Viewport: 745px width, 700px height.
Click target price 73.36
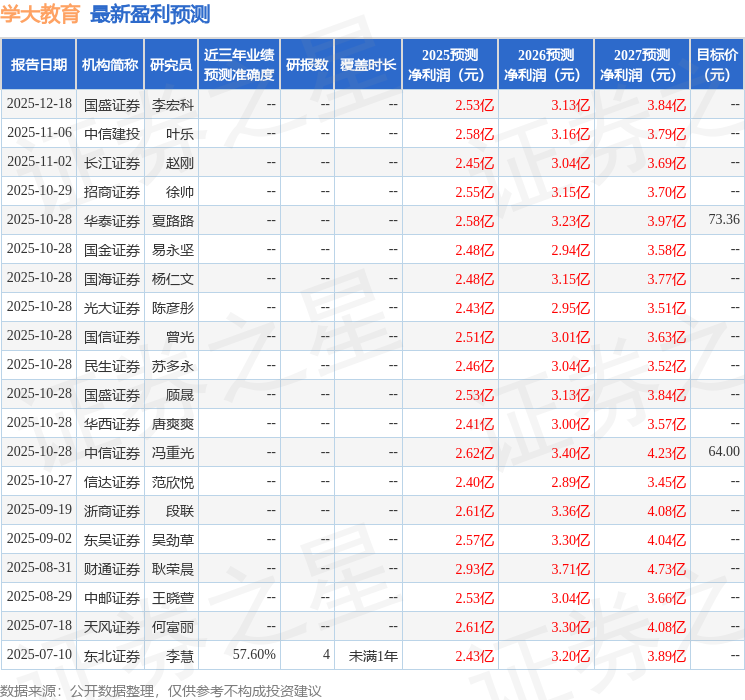[x=724, y=219]
